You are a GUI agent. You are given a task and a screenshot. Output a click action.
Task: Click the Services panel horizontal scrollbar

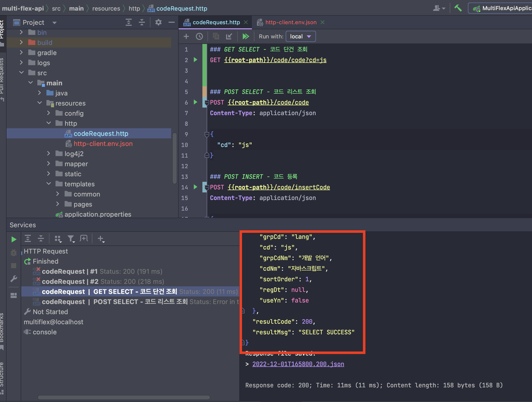124,397
